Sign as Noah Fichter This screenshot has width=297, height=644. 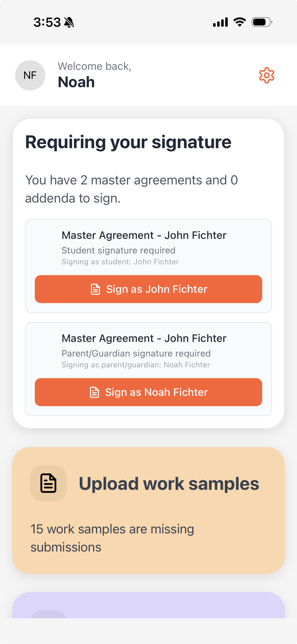click(148, 392)
